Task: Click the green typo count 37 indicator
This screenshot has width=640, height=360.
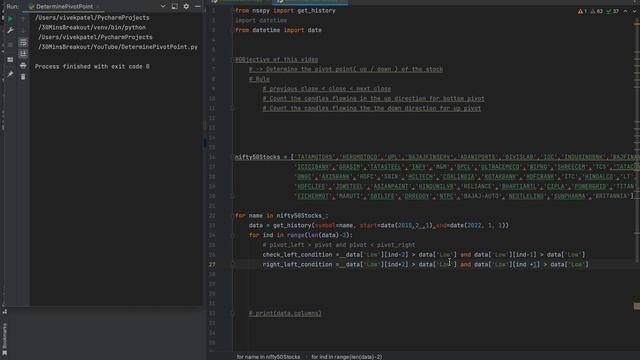Action: tap(613, 11)
